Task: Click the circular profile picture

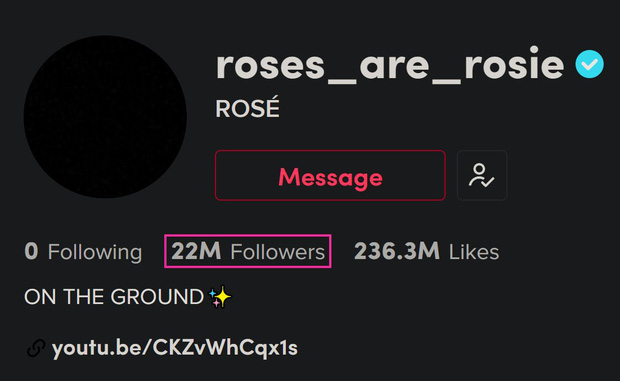Action: click(105, 117)
